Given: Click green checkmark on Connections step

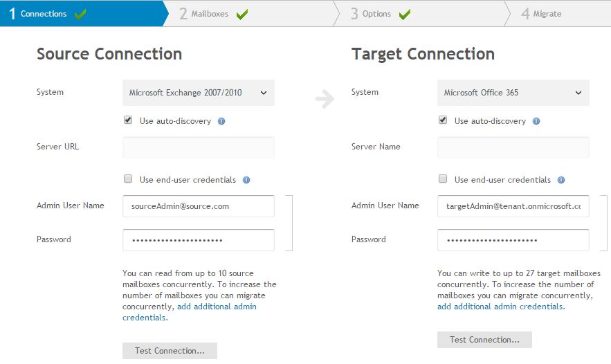Looking at the screenshot, I should coord(80,14).
